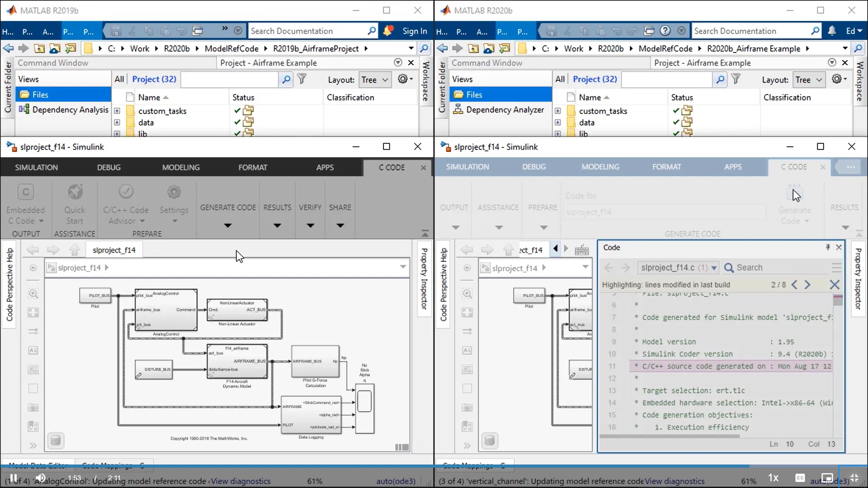Click the Sign In button in MATLAB R2019b

pyautogui.click(x=414, y=31)
